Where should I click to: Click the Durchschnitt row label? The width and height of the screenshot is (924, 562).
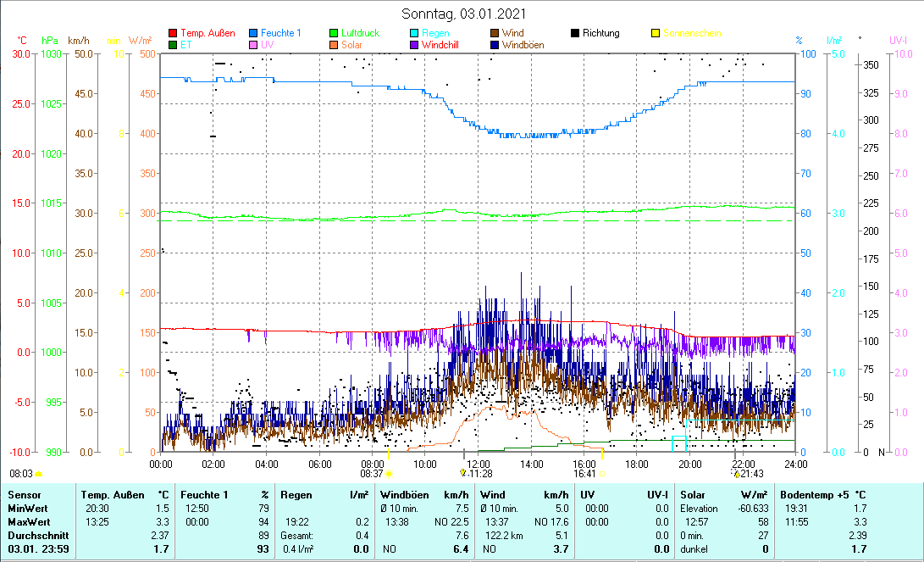click(33, 536)
